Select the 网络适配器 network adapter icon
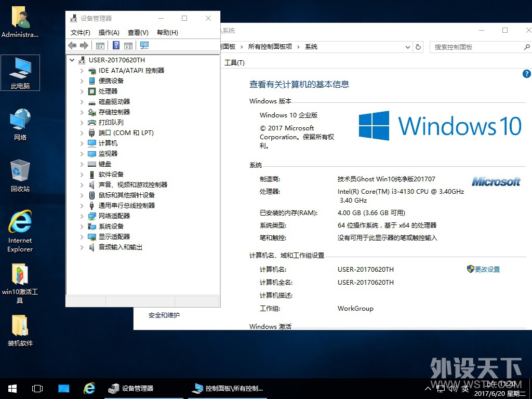The width and height of the screenshot is (532, 399). 92,216
